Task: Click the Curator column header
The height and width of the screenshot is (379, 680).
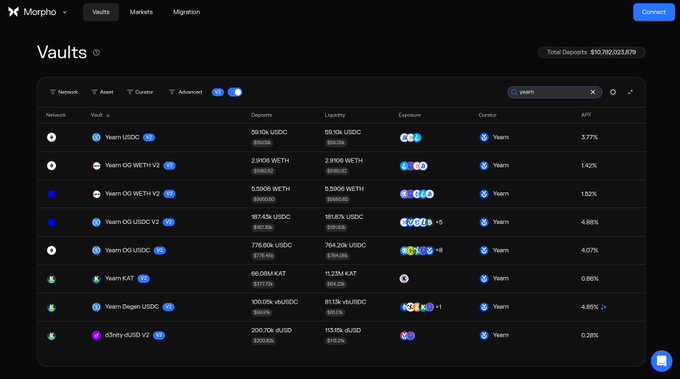Action: (x=487, y=115)
